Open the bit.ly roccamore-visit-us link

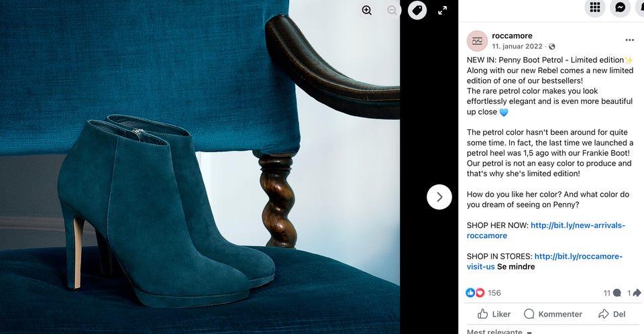pos(545,262)
